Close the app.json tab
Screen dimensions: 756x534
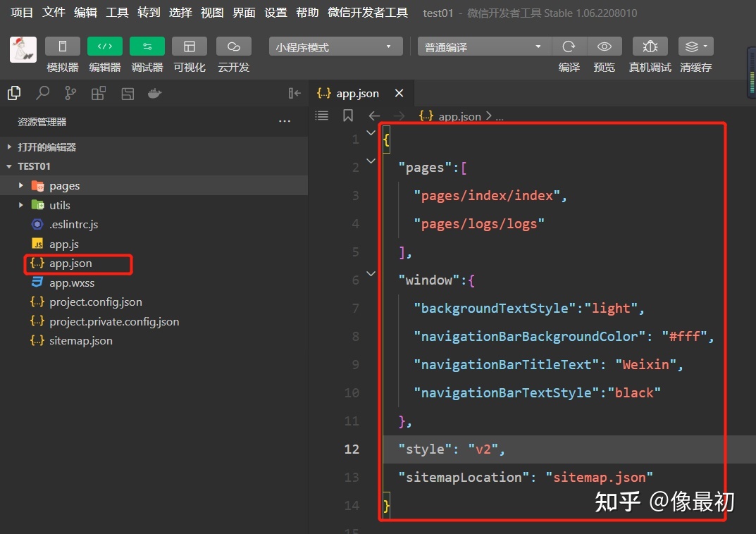[399, 93]
